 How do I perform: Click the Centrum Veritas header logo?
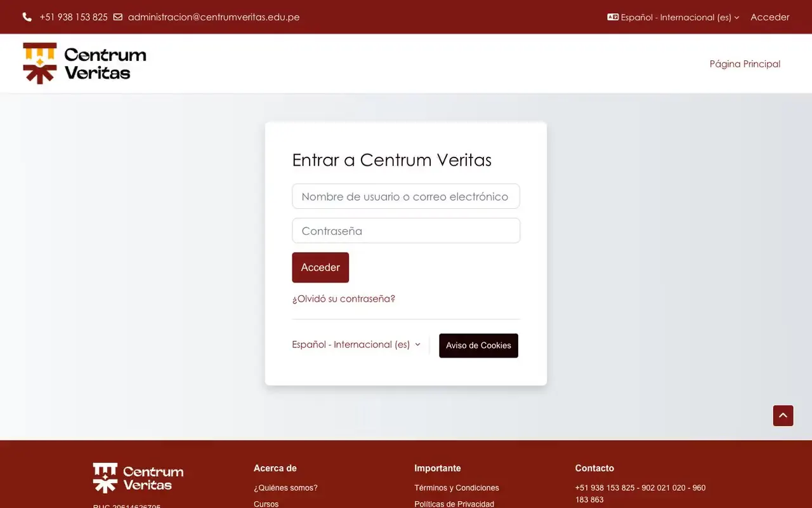tap(84, 63)
